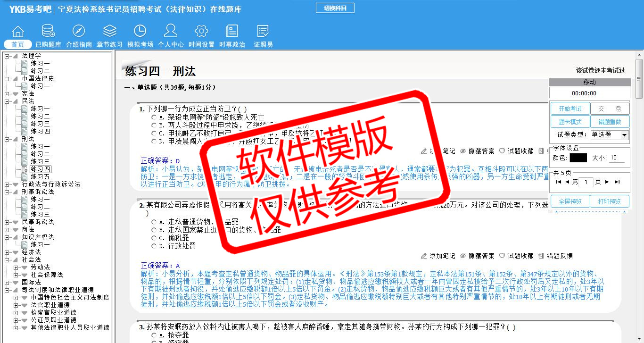Expand the 民事诉讼法 tree node
The image size is (644, 343).
7,222
